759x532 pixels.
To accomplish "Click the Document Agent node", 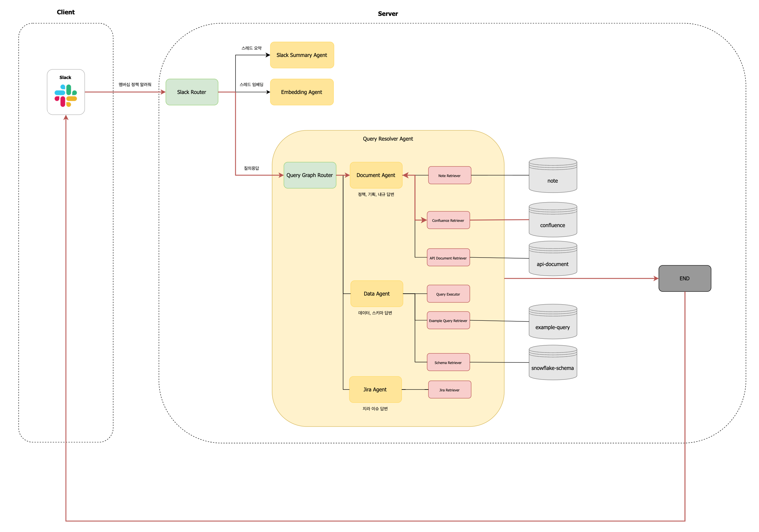I will (376, 175).
